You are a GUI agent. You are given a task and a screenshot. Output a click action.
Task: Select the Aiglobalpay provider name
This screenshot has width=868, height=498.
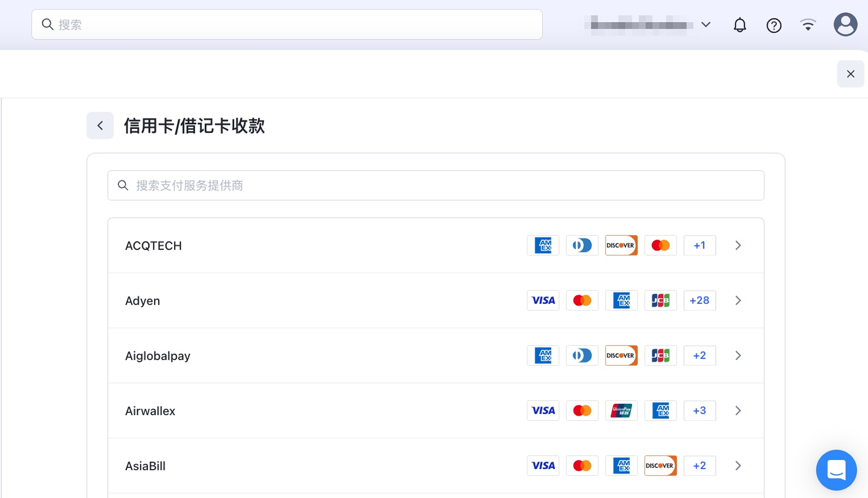click(x=158, y=356)
